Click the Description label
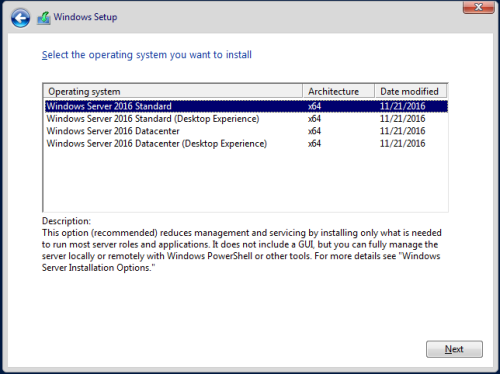This screenshot has height=374, width=500. pos(66,221)
